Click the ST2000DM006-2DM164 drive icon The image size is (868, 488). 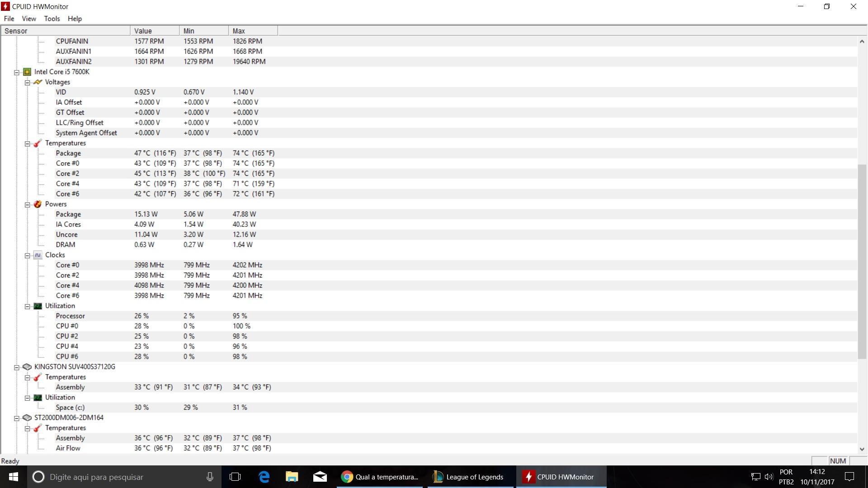click(27, 418)
